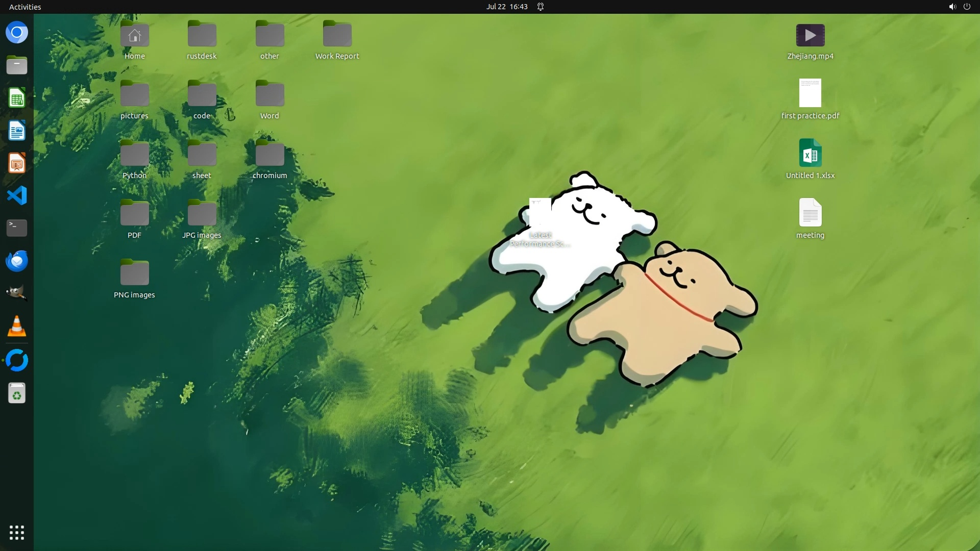Click the Activities button
This screenshot has height=551, width=980.
tap(25, 7)
